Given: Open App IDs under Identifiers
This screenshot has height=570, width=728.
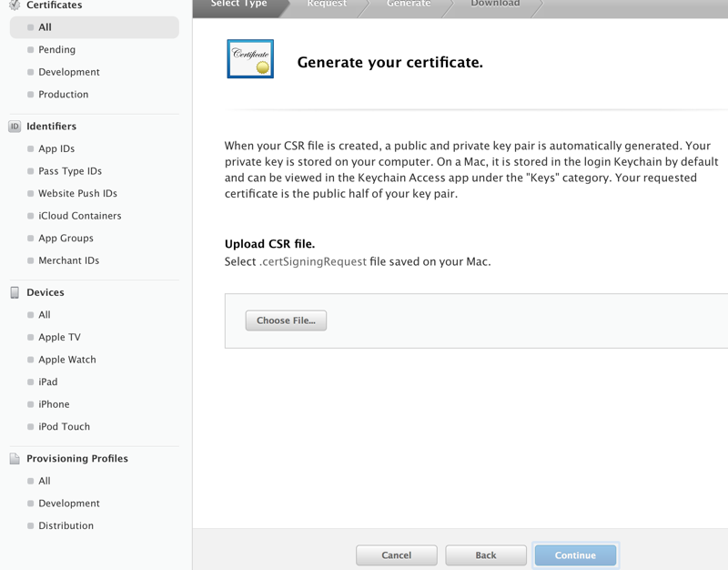Looking at the screenshot, I should coord(56,148).
